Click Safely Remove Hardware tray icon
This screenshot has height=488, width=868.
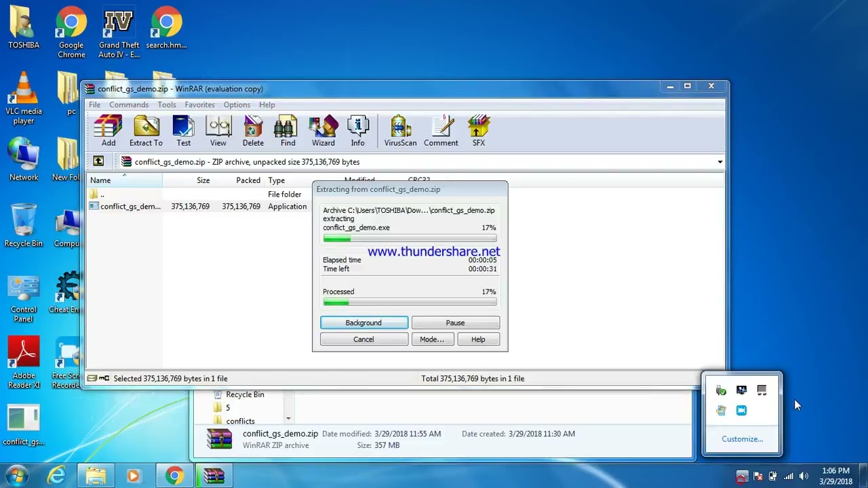click(721, 390)
